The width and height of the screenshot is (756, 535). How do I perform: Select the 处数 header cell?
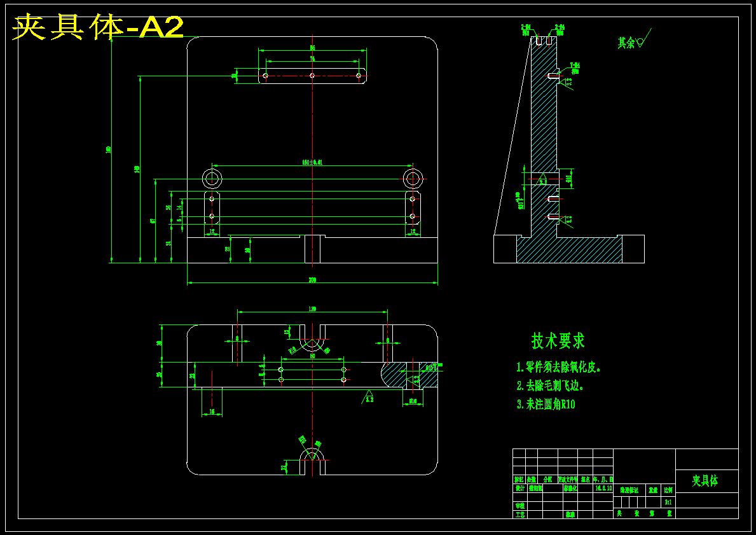point(532,480)
